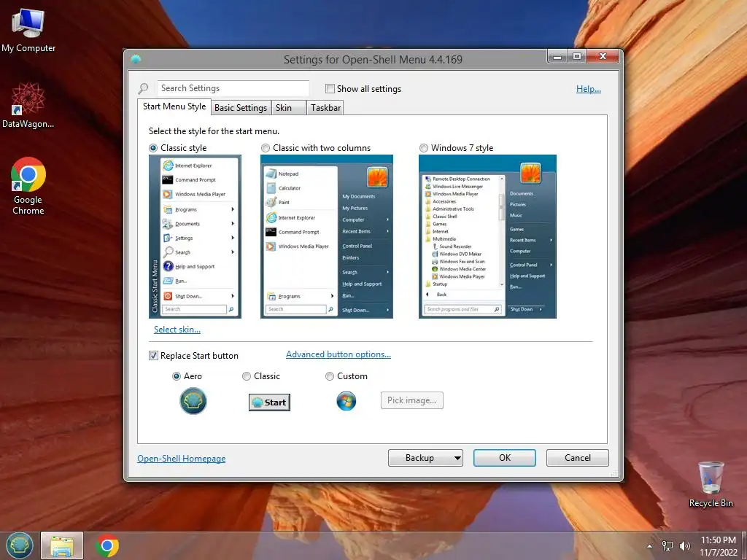Confirm settings with OK button
Image resolution: width=747 pixels, height=560 pixels.
[505, 458]
